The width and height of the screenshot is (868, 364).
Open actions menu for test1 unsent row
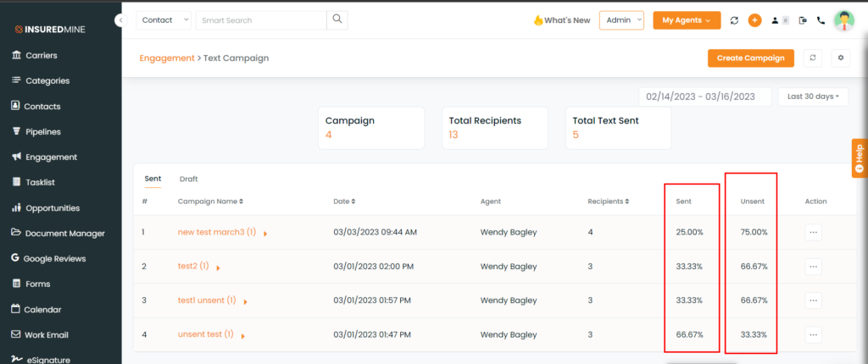coord(813,301)
